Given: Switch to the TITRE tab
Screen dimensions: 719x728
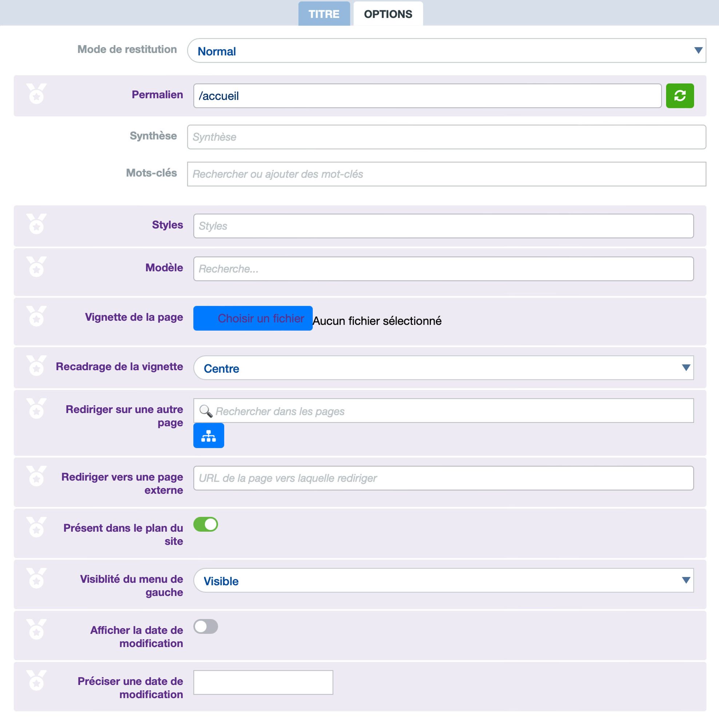Looking at the screenshot, I should pos(324,14).
